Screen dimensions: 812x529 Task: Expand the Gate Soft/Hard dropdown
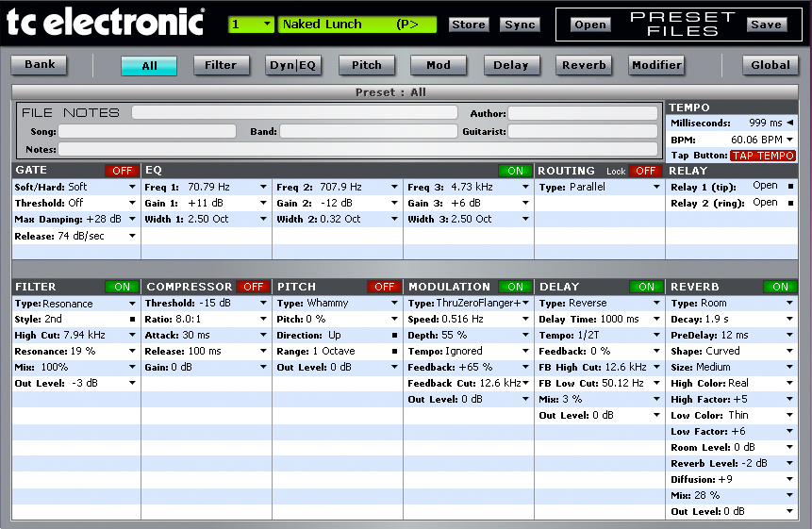click(133, 187)
